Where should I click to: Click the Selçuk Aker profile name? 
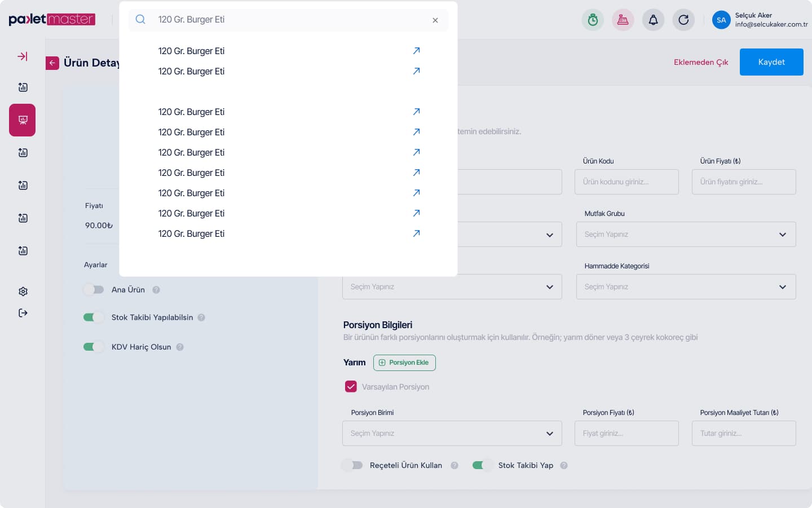(x=753, y=15)
